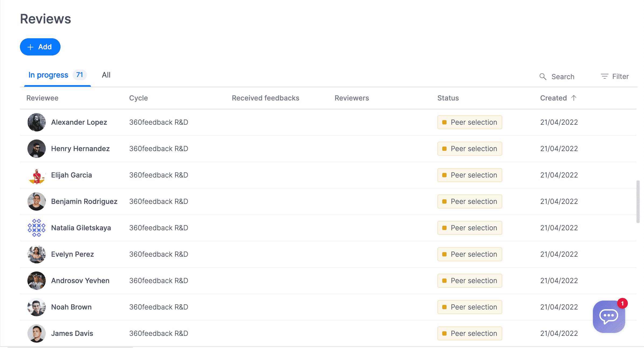
Task: Toggle Created column sort arrow
Action: click(574, 98)
